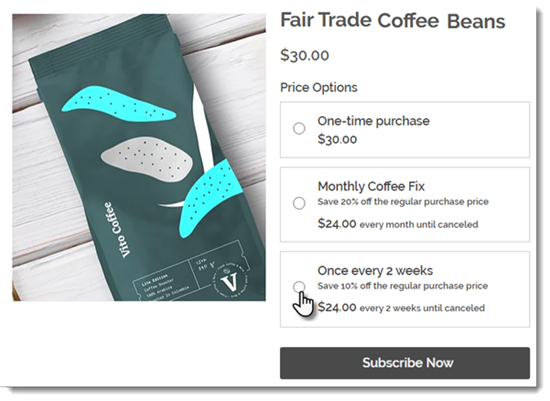The height and width of the screenshot is (401, 550).
Task: Click the Once every 2 weeks label
Action: pos(375,270)
